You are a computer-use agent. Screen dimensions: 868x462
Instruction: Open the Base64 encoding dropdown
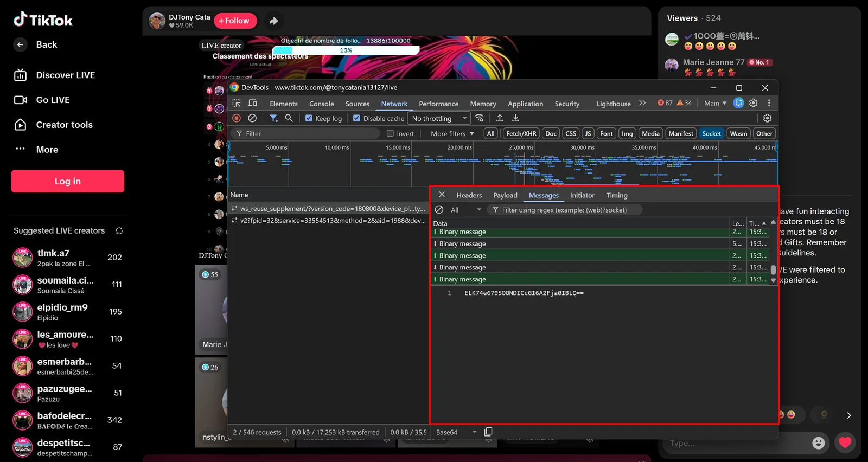(x=456, y=432)
